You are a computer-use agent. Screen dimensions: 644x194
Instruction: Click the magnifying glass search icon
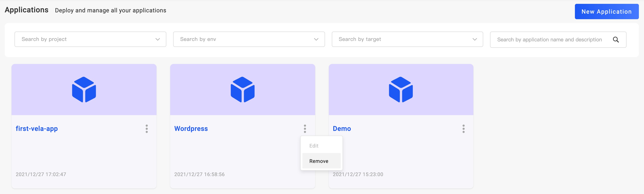click(x=616, y=39)
